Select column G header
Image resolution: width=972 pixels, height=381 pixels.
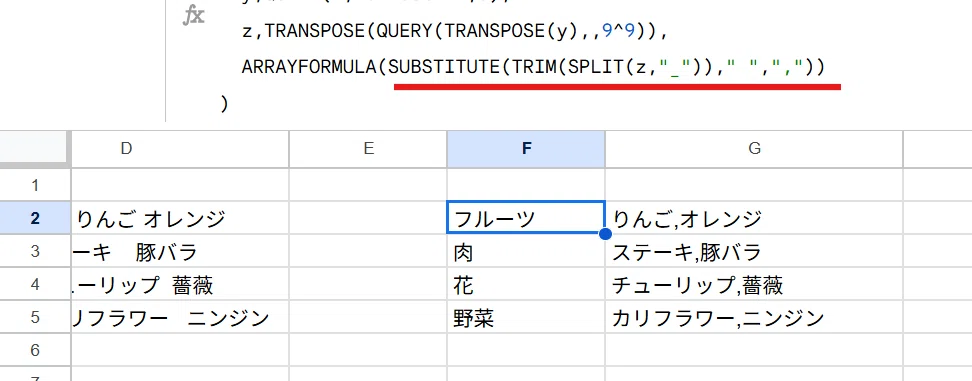(x=754, y=149)
